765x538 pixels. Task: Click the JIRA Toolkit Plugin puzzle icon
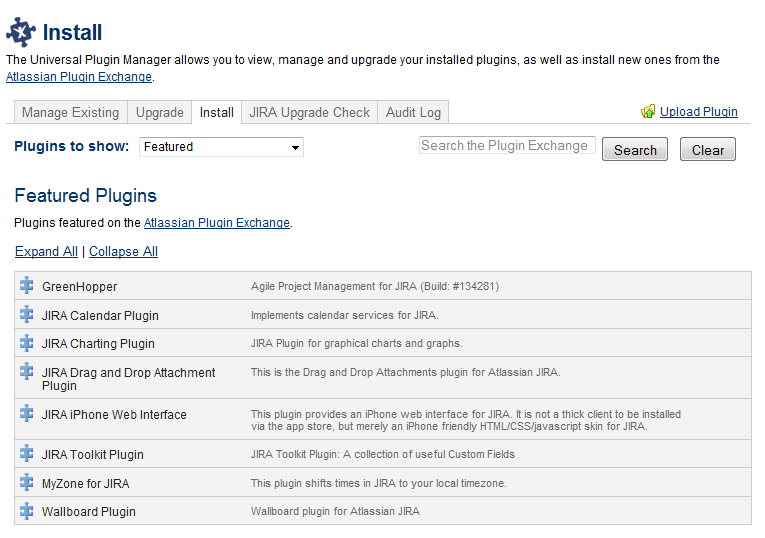point(27,453)
